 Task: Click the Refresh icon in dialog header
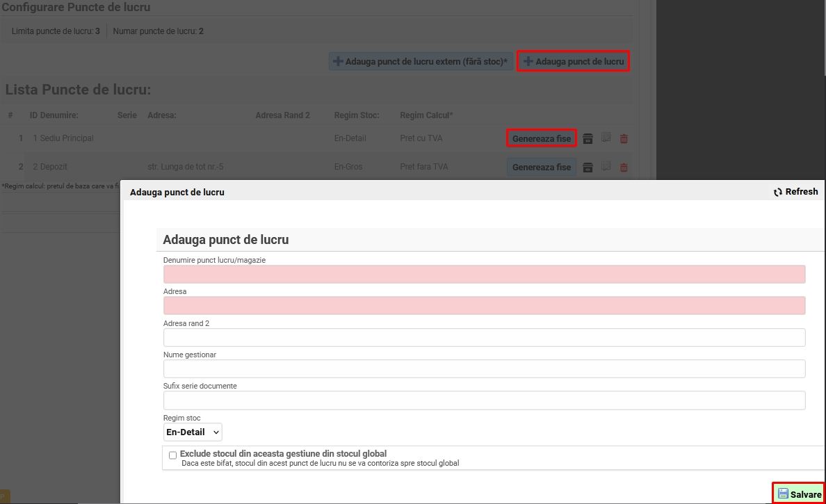coord(778,192)
